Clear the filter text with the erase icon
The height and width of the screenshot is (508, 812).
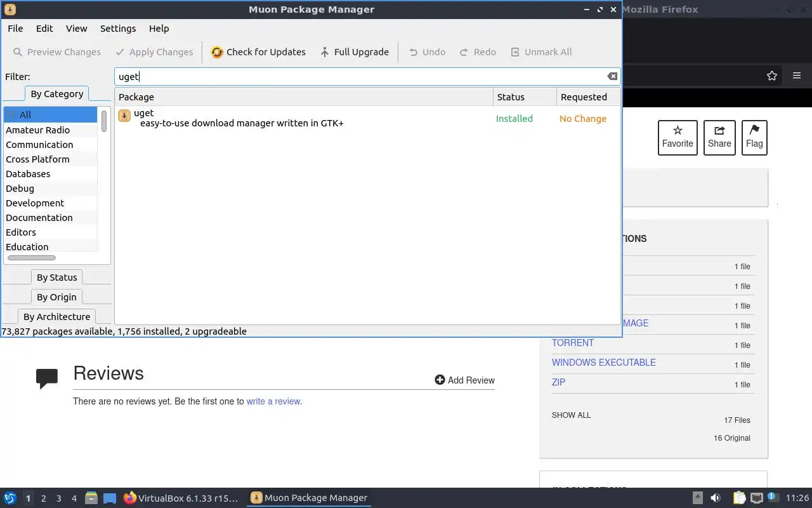coord(612,76)
